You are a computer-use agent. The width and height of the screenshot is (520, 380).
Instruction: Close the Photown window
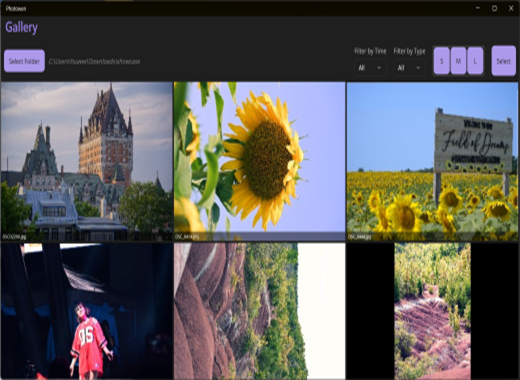tap(511, 8)
